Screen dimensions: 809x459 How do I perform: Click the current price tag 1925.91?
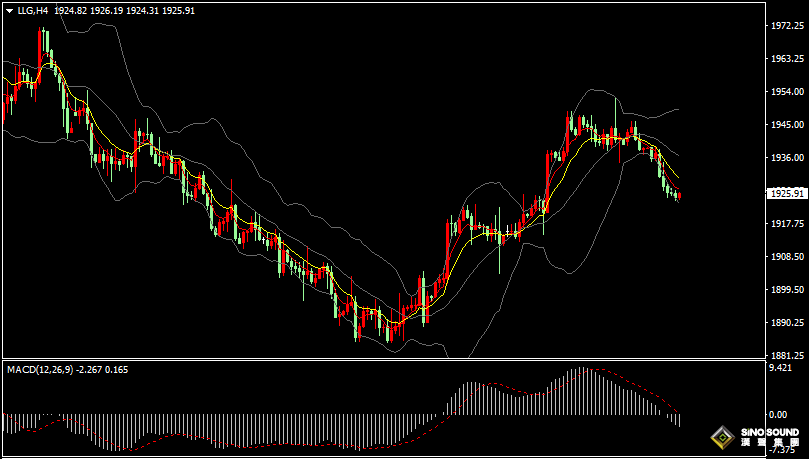787,193
